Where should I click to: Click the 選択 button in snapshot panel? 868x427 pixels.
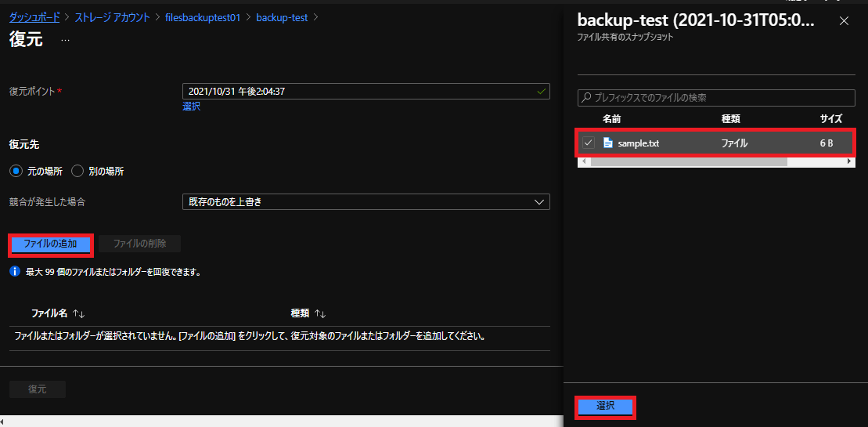606,407
